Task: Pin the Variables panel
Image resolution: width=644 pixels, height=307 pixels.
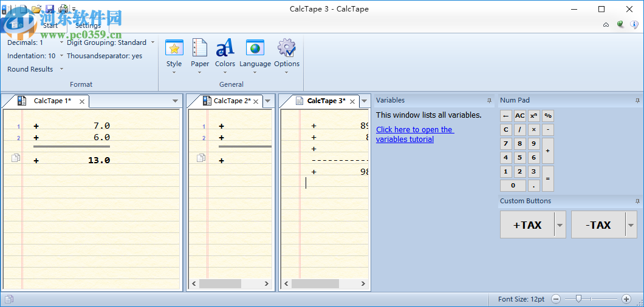Action: click(489, 100)
